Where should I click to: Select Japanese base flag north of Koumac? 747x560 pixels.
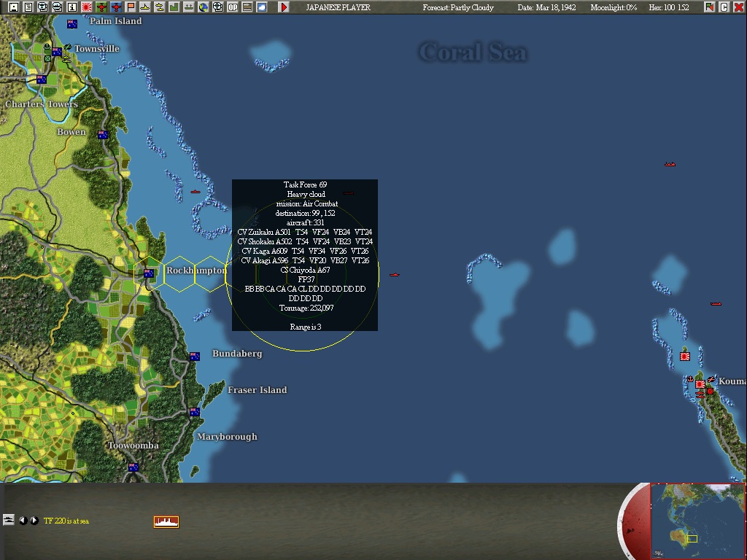click(x=684, y=356)
